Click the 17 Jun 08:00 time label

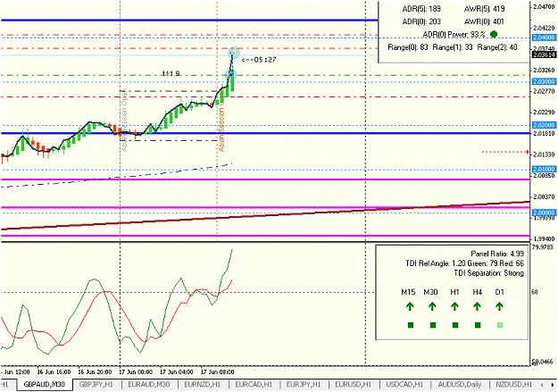(x=217, y=372)
